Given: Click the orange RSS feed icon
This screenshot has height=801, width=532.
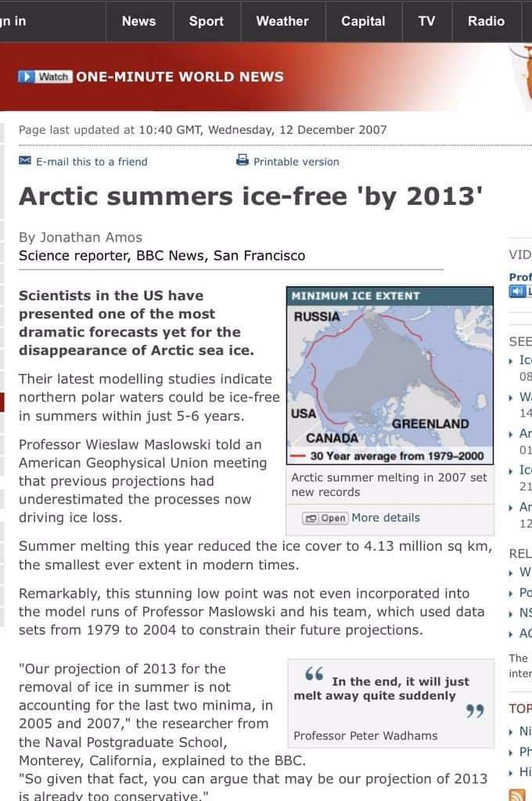Looking at the screenshot, I should click(x=517, y=794).
